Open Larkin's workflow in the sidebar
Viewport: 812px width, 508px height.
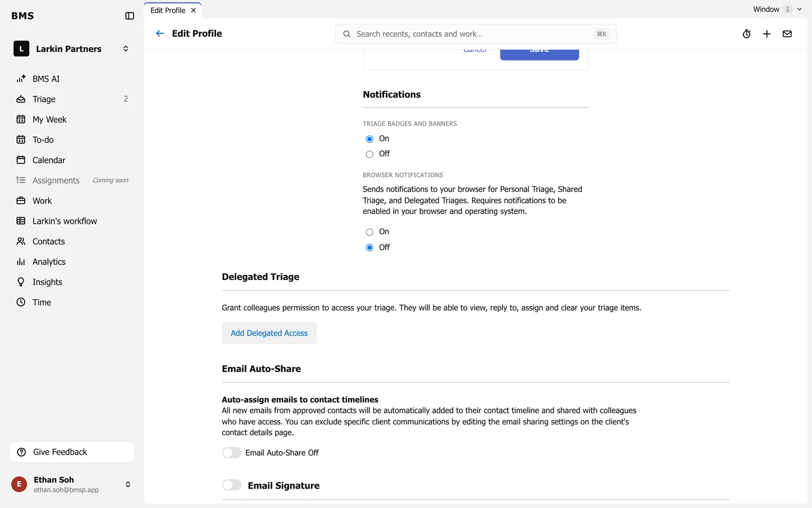click(x=72, y=221)
